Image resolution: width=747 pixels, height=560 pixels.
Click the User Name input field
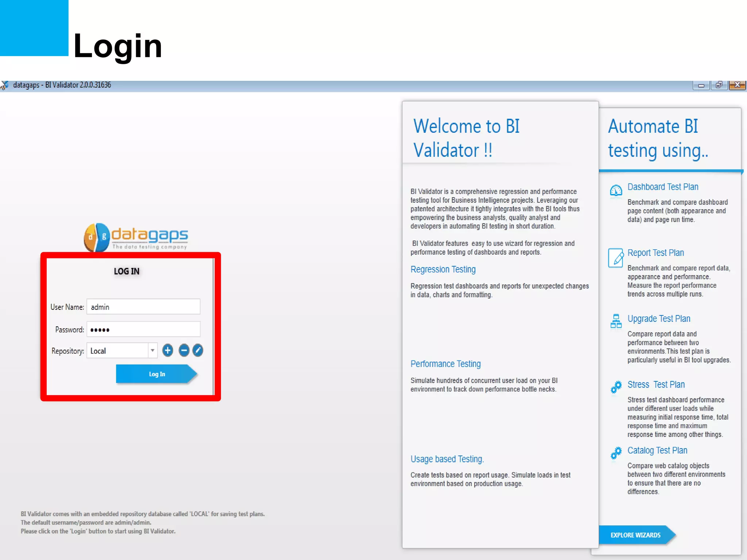143,307
